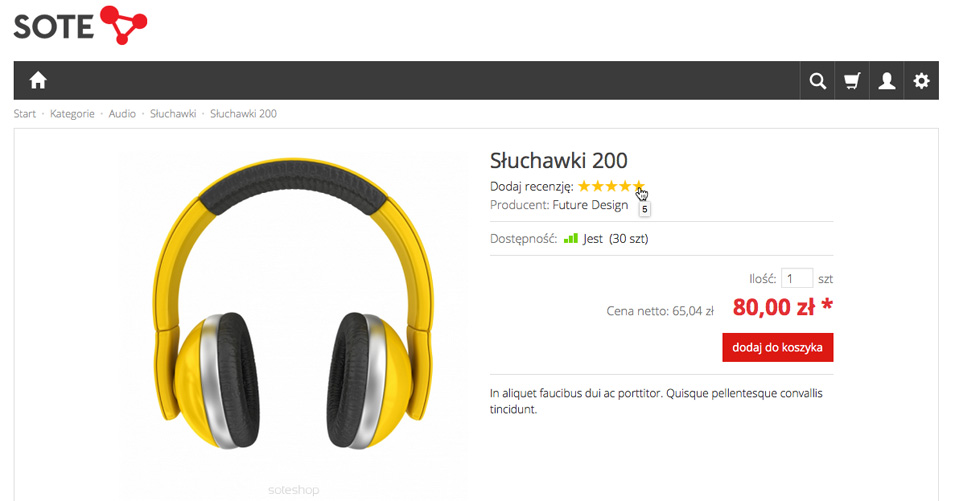Click the Ilość quantity input field
The width and height of the screenshot is (955, 501).
(797, 278)
